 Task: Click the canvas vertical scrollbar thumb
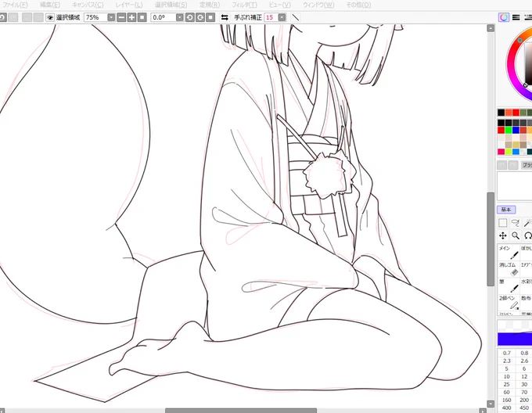[491, 239]
